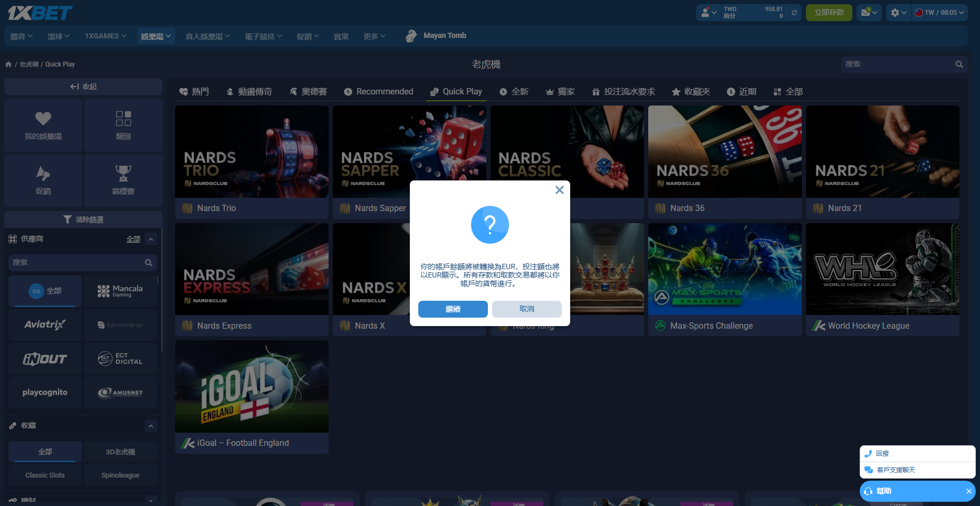Select the 3D老虎機 collection

point(120,452)
